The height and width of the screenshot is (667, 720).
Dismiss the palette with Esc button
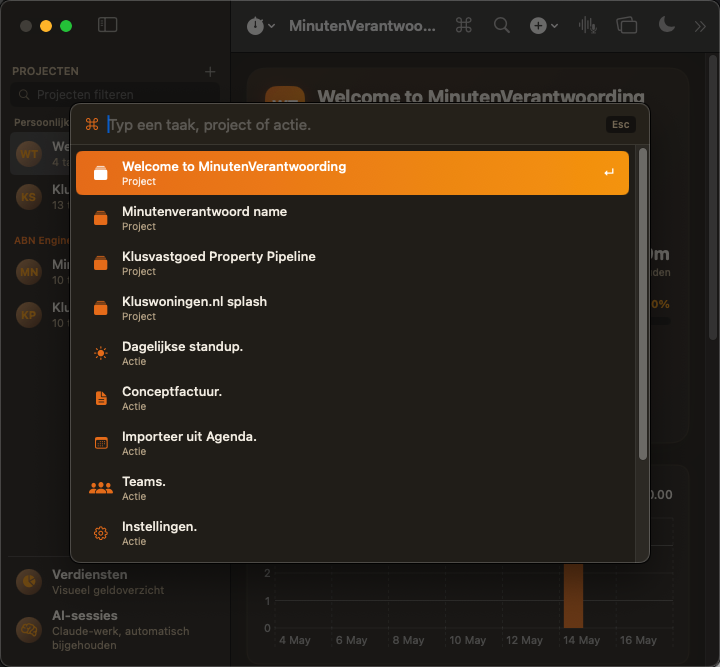click(x=620, y=124)
